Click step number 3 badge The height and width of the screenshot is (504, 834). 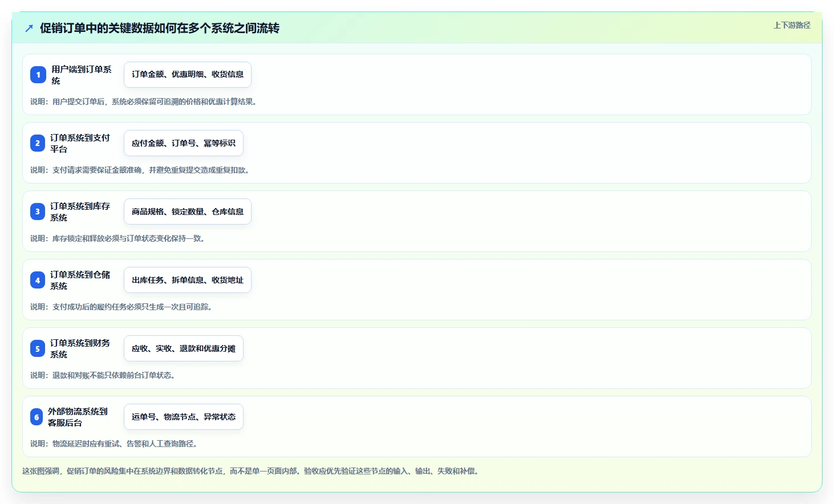[38, 212]
